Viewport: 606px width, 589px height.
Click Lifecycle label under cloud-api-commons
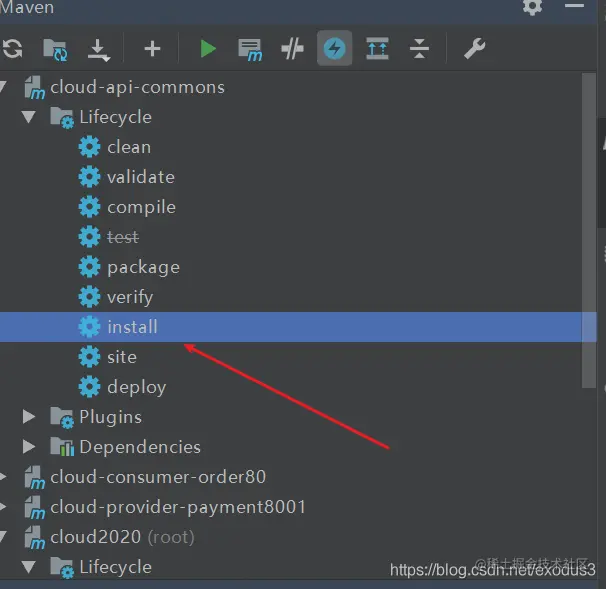pyautogui.click(x=116, y=117)
